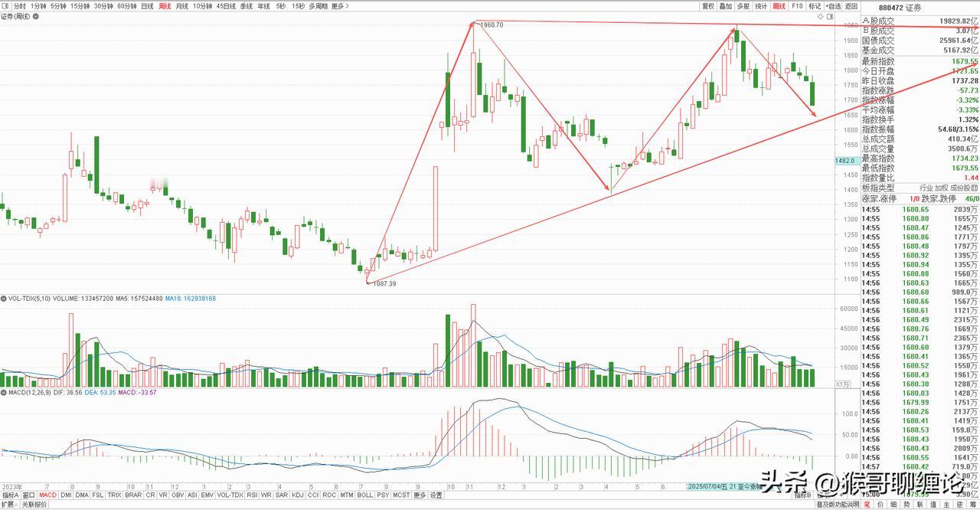Select the TRIX indicator tab
Viewport: 980px width, 510px height.
click(114, 495)
